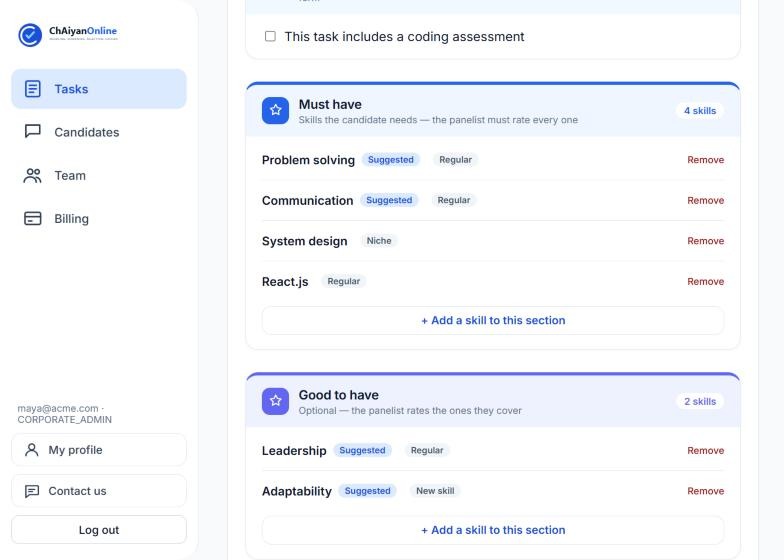Click the Good to have star icon
Image resolution: width=784 pixels, height=560 pixels.
[276, 401]
